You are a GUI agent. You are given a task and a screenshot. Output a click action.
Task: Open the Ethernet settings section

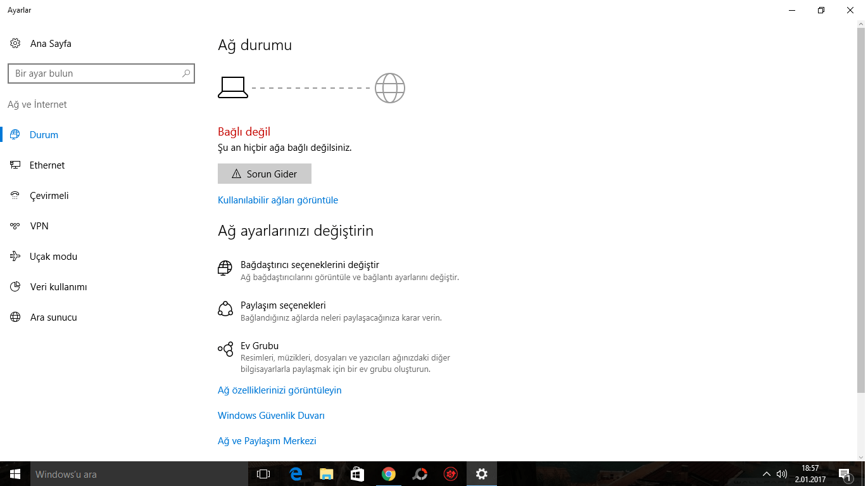click(46, 165)
